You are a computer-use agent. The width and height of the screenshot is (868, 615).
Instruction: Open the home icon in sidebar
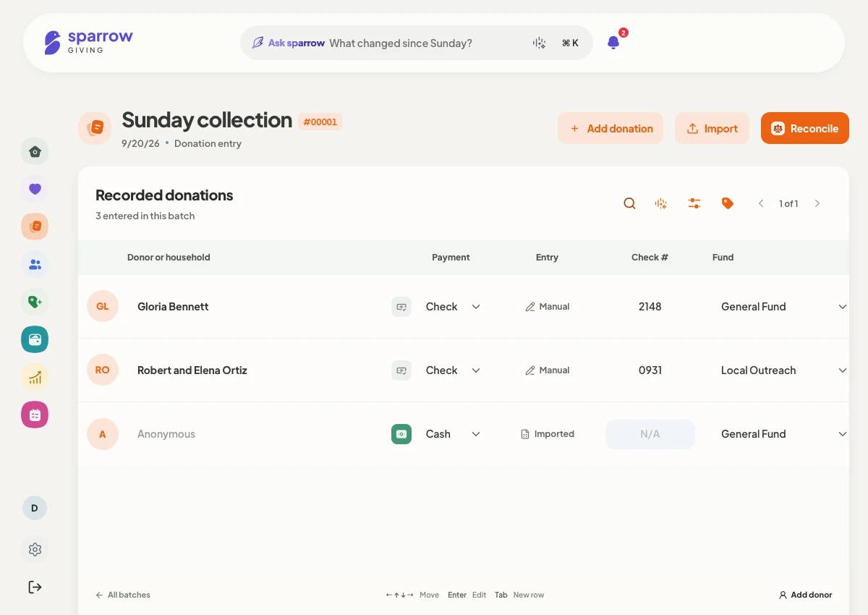(x=35, y=151)
